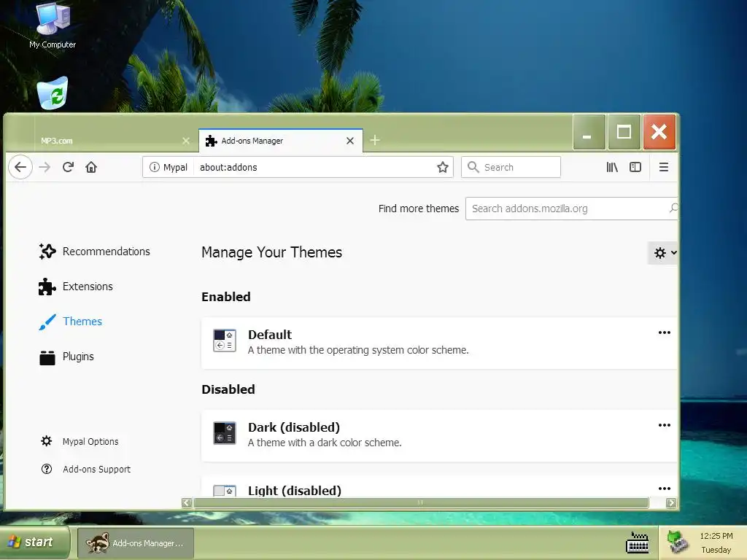747x560 pixels.
Task: Click the Plugins brick icon
Action: 47,357
